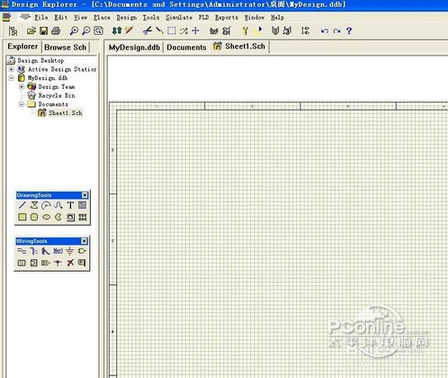The width and height of the screenshot is (448, 378).
Task: Click the Deselect All icon
Action: click(184, 31)
